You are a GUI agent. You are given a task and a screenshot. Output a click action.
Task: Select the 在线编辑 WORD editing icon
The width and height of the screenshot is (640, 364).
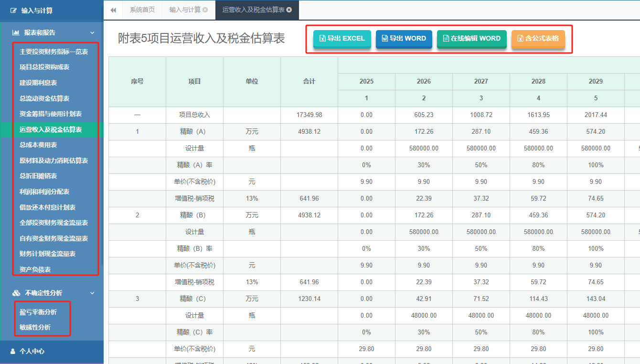click(446, 38)
